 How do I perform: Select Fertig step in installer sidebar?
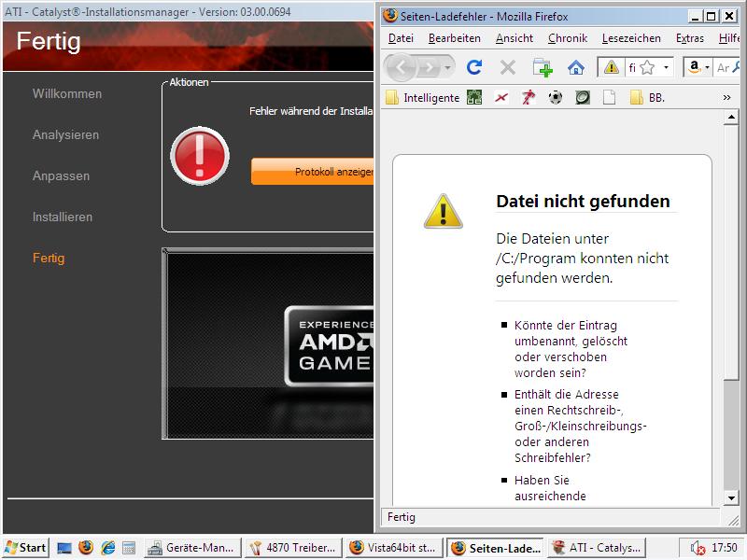click(x=49, y=258)
